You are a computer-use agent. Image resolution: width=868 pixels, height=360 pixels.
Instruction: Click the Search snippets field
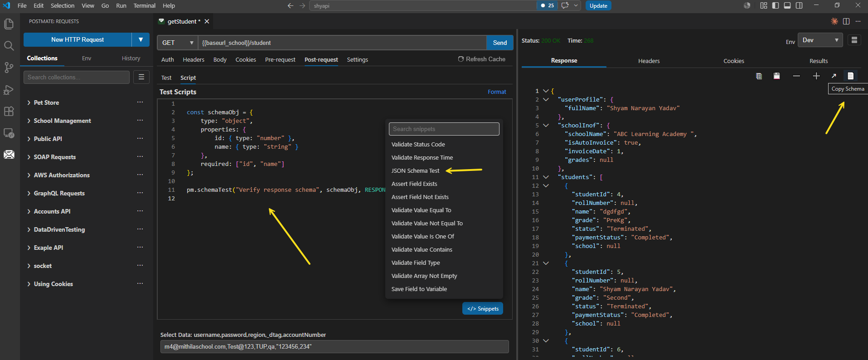tap(444, 129)
